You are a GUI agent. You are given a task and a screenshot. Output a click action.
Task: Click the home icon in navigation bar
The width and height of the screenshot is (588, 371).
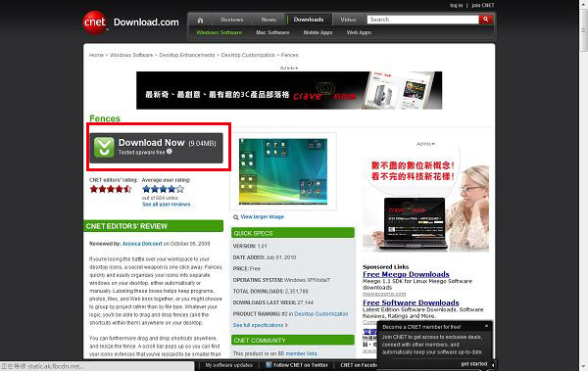pos(200,20)
